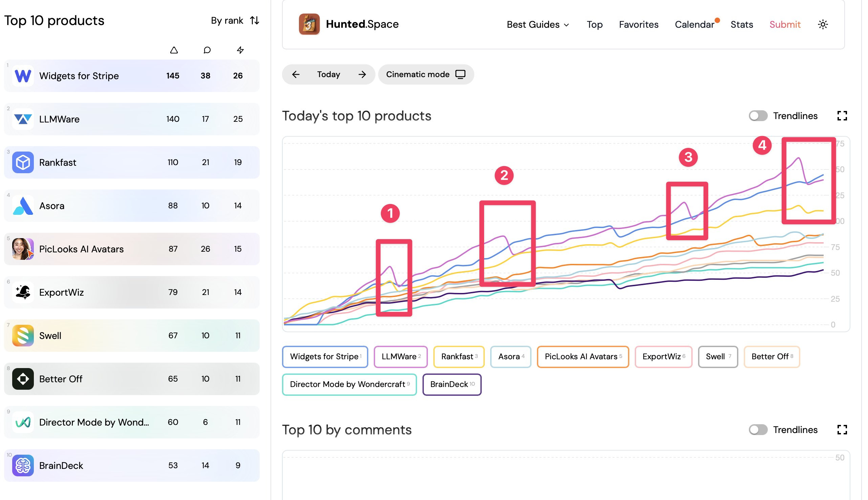This screenshot has height=500, width=868.
Task: Click the ExportWiz wizard hat logo
Action: 23,292
